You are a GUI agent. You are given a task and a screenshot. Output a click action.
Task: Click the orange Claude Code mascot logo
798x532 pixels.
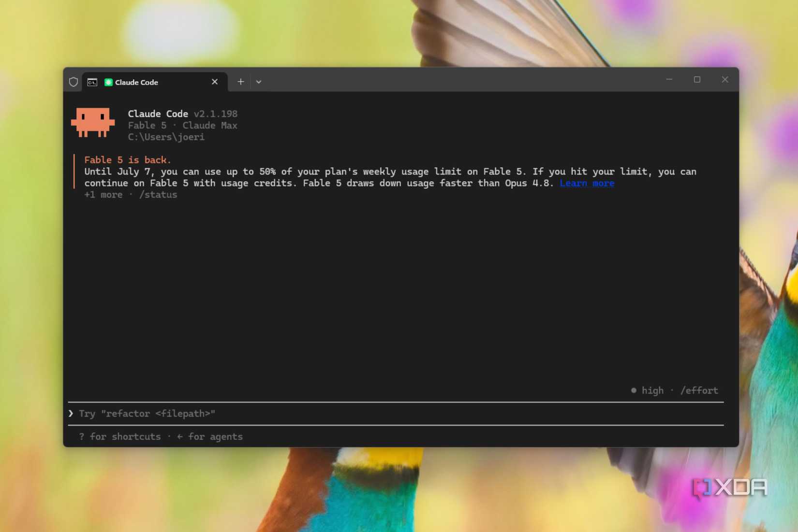click(93, 123)
